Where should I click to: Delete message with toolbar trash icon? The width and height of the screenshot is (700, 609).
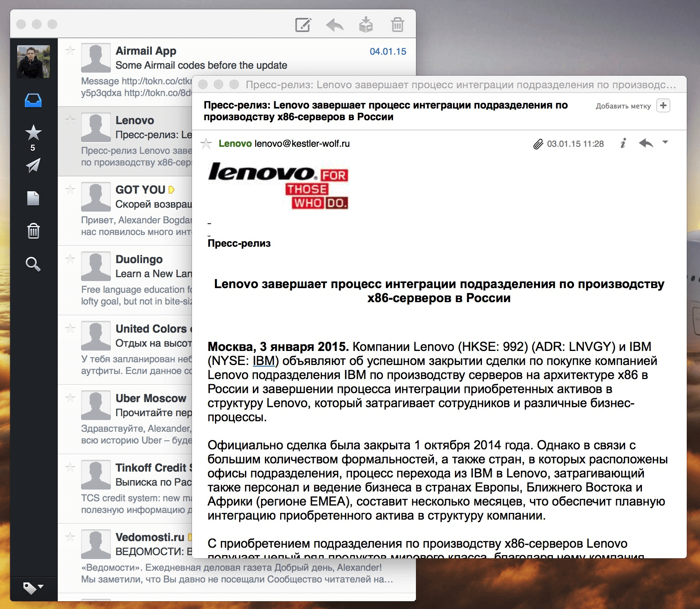point(397,25)
